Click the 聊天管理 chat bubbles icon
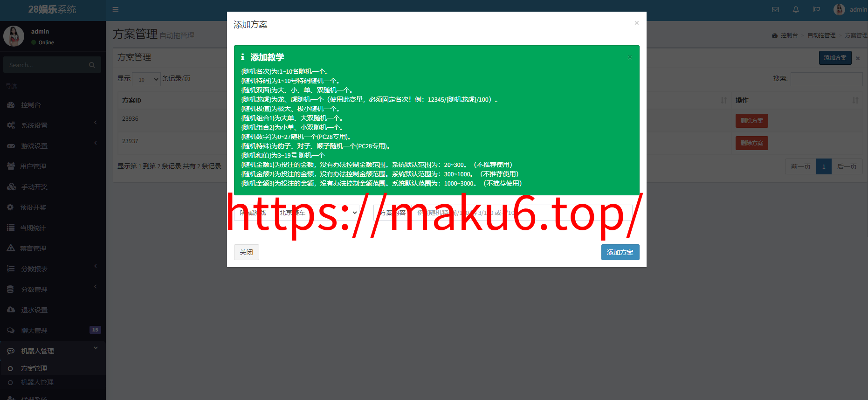Screen dimensions: 868x400 [11, 331]
